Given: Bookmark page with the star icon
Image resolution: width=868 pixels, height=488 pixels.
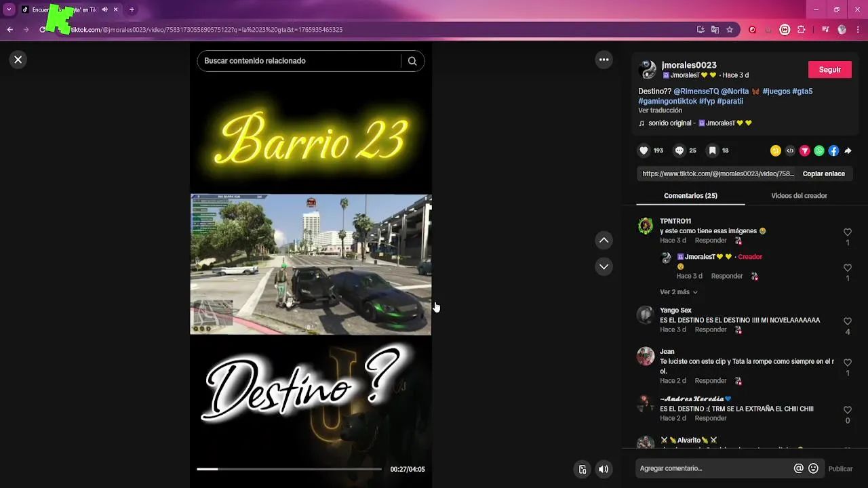Looking at the screenshot, I should click(x=730, y=30).
